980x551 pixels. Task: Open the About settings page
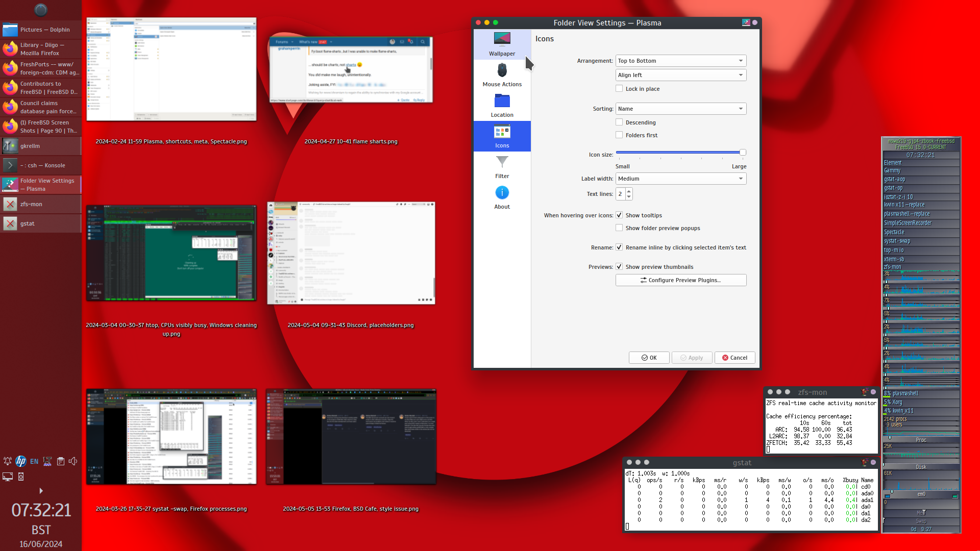[x=502, y=197]
